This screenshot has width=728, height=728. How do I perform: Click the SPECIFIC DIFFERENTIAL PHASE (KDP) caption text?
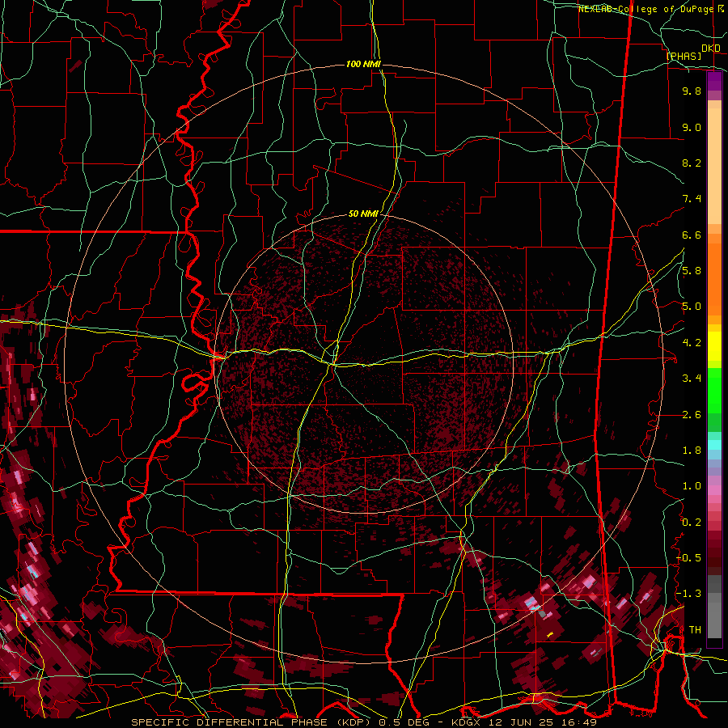tap(252, 722)
